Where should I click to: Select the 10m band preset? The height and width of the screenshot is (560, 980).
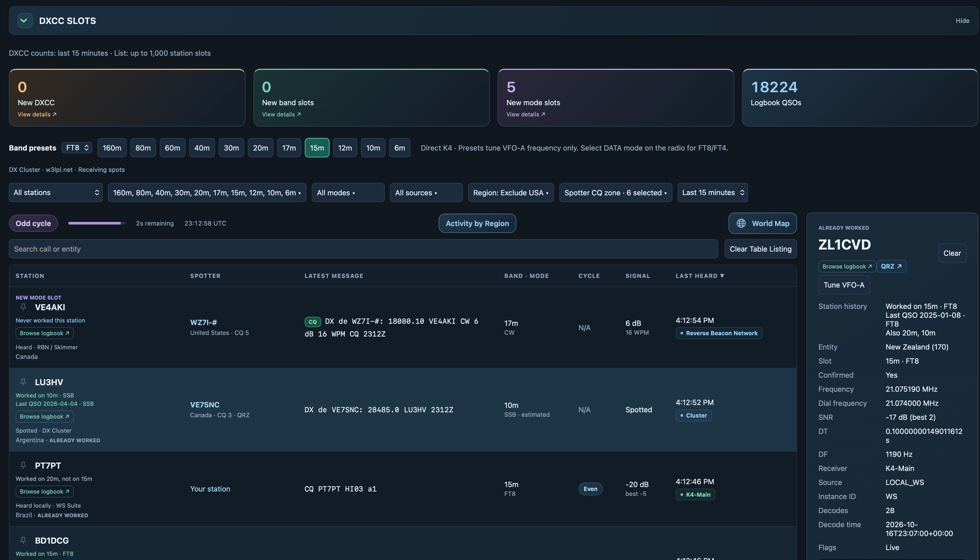coord(373,148)
